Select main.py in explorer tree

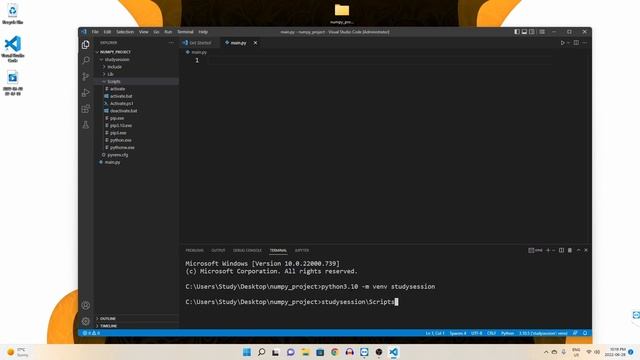pyautogui.click(x=137, y=162)
